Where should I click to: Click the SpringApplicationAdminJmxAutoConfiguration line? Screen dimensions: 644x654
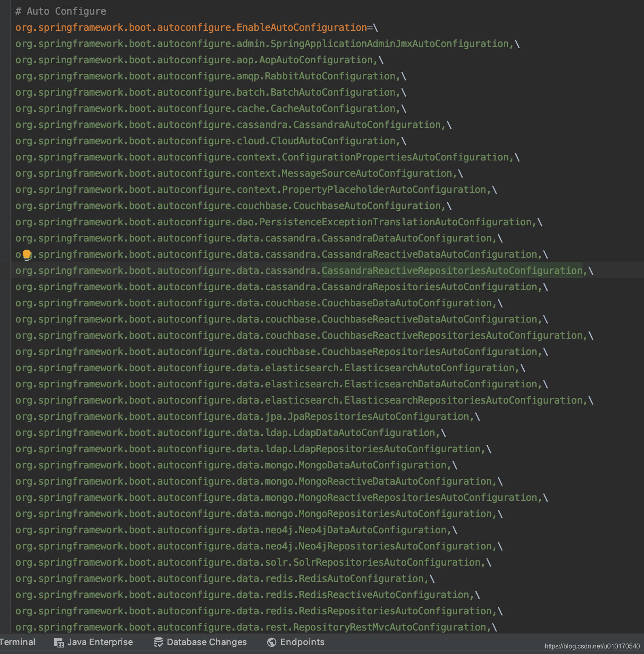coord(268,44)
